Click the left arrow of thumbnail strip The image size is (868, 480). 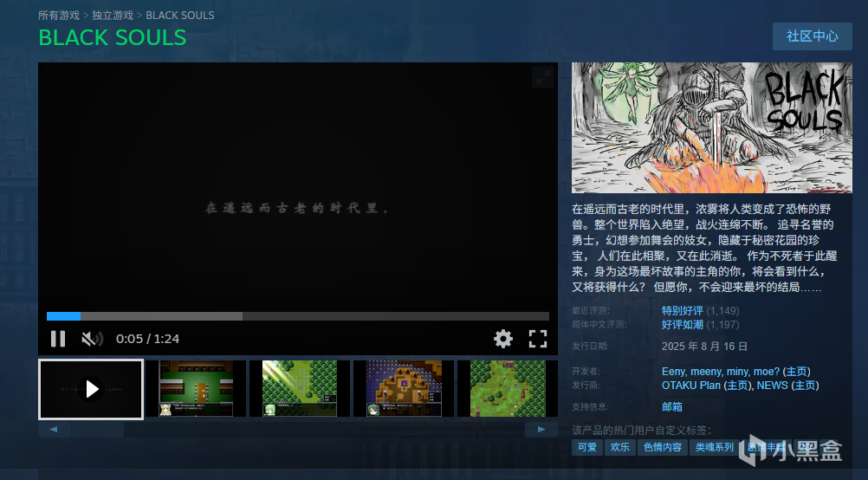[54, 429]
